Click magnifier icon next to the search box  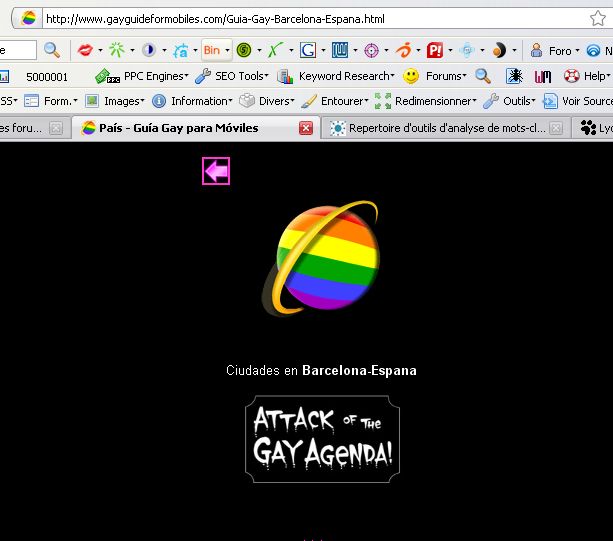51,50
